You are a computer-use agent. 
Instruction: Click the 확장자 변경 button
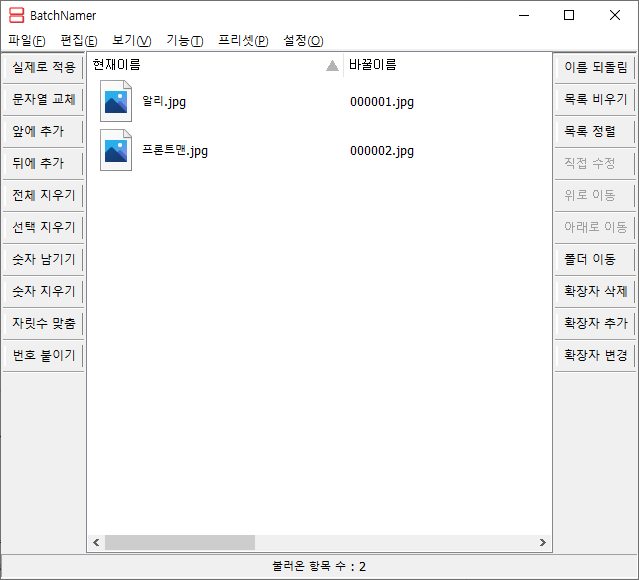tap(595, 355)
